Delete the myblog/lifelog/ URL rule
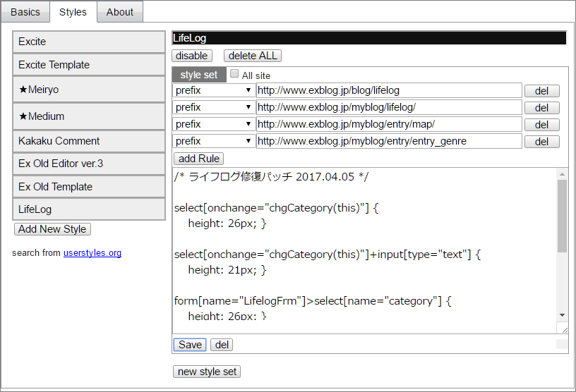576x392 pixels. [542, 108]
